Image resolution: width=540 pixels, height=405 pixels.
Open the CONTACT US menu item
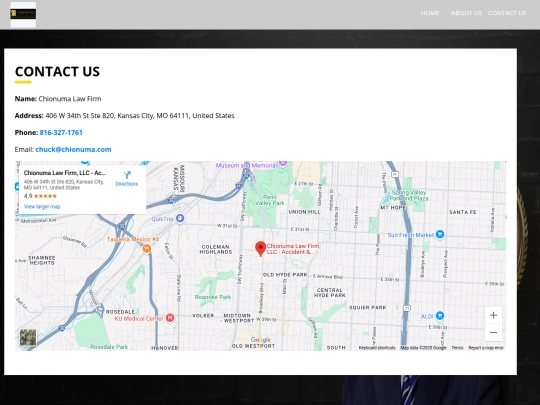tap(507, 13)
